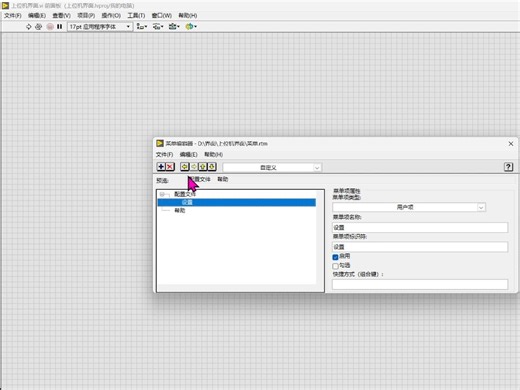Click the Run Continuously toolbar icon
Screen dimensions: 520x390
[x=39, y=27]
